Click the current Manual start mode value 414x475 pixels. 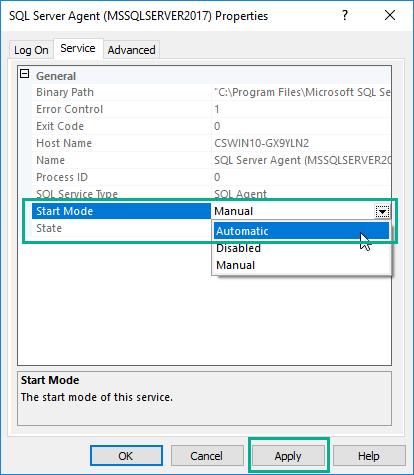(x=234, y=211)
